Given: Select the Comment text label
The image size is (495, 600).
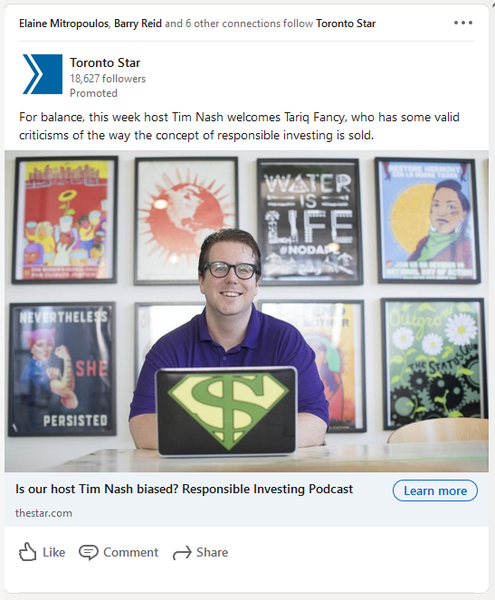Looking at the screenshot, I should tap(130, 552).
